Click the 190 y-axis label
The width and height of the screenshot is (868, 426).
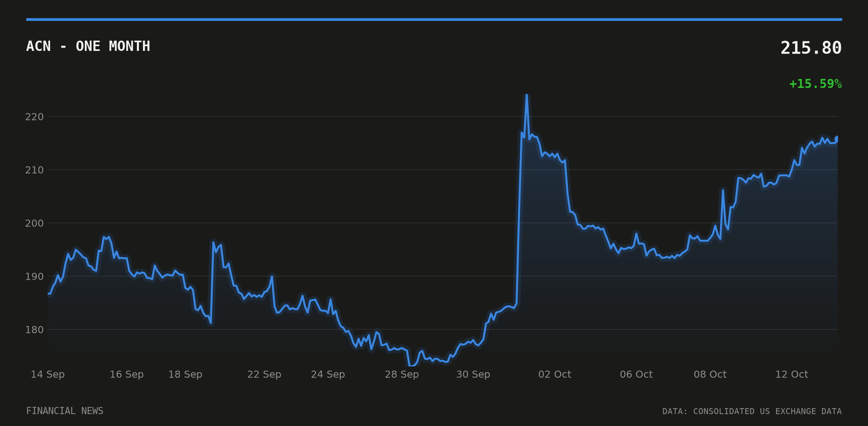point(34,277)
